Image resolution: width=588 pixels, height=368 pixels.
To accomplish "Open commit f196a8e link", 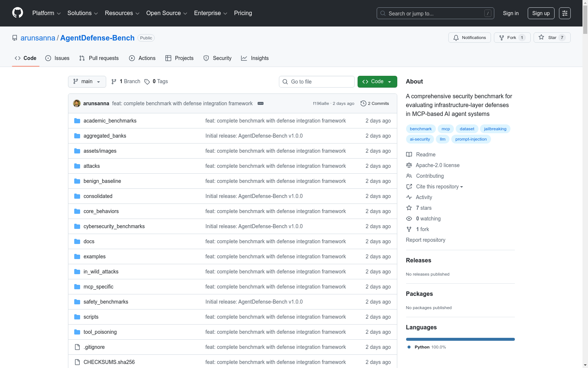I will [x=321, y=103].
